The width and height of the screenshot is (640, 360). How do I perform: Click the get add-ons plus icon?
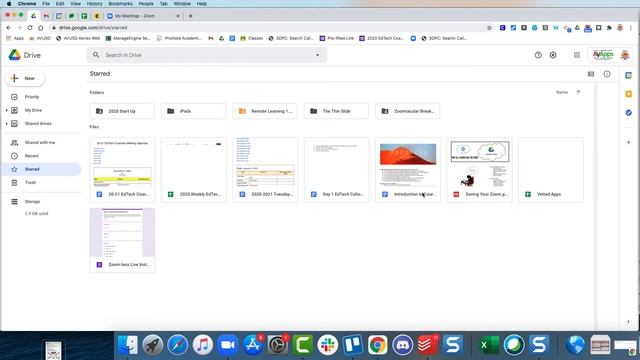[x=629, y=142]
